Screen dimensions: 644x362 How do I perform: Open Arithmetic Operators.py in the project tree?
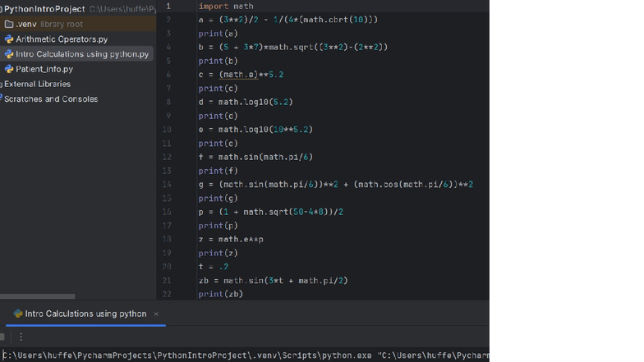61,39
